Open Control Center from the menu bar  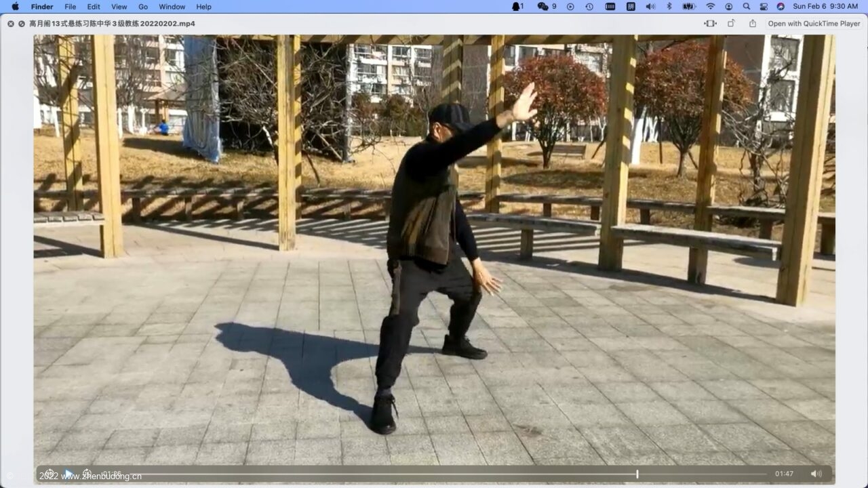point(764,7)
